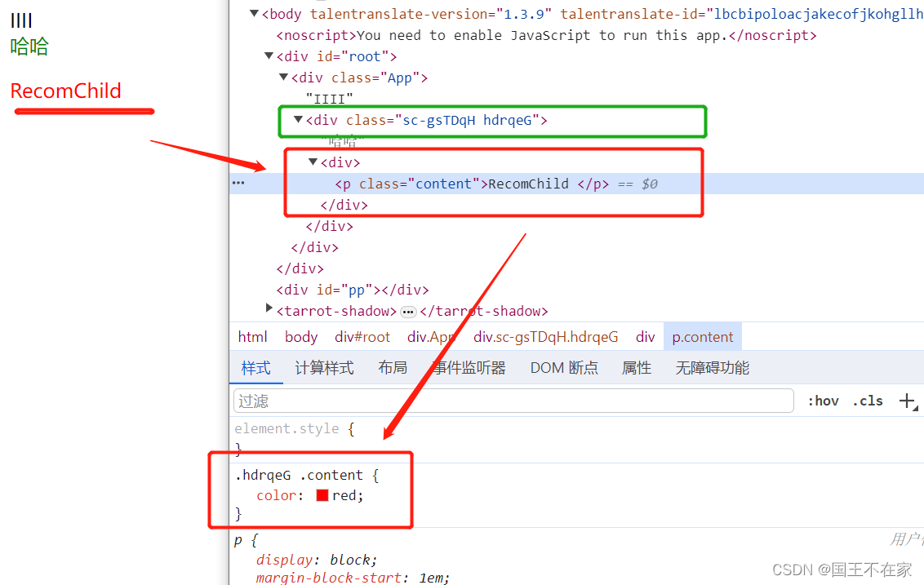The width and height of the screenshot is (924, 585).
Task: Open the 无障碍功能 tab
Action: pyautogui.click(x=712, y=368)
